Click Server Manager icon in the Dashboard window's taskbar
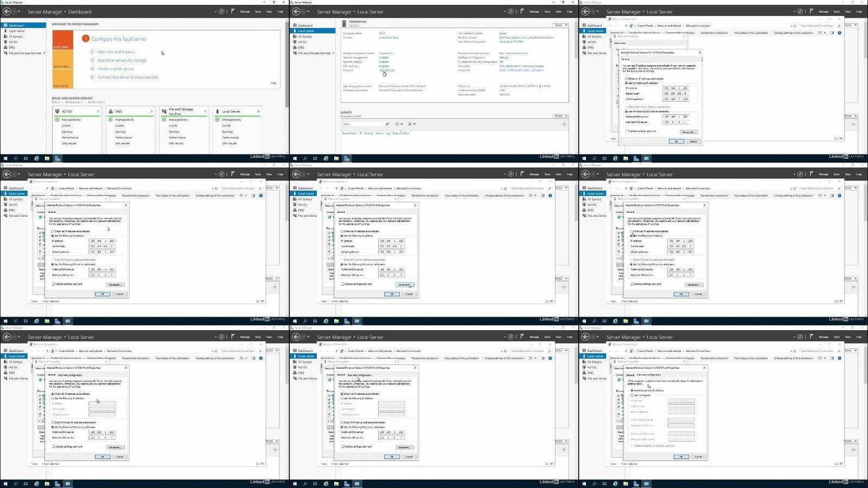Screen dimensions: 868x488 (x=58, y=159)
